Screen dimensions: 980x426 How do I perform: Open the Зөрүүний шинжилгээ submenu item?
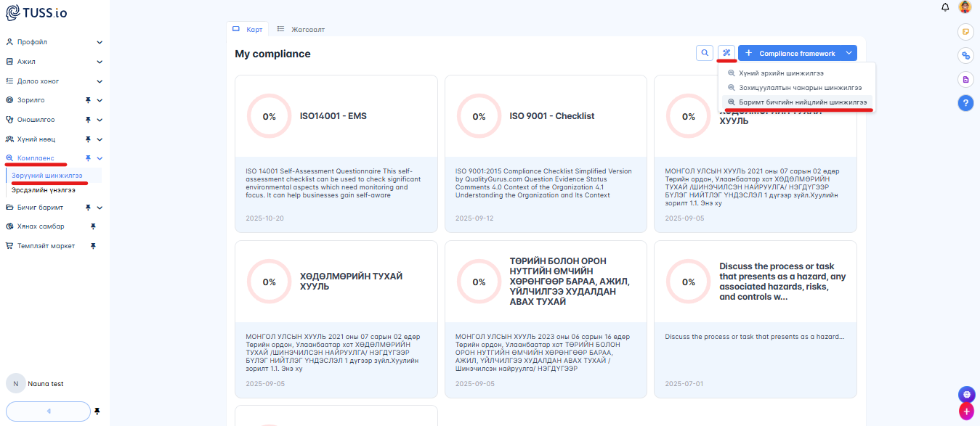[47, 176]
